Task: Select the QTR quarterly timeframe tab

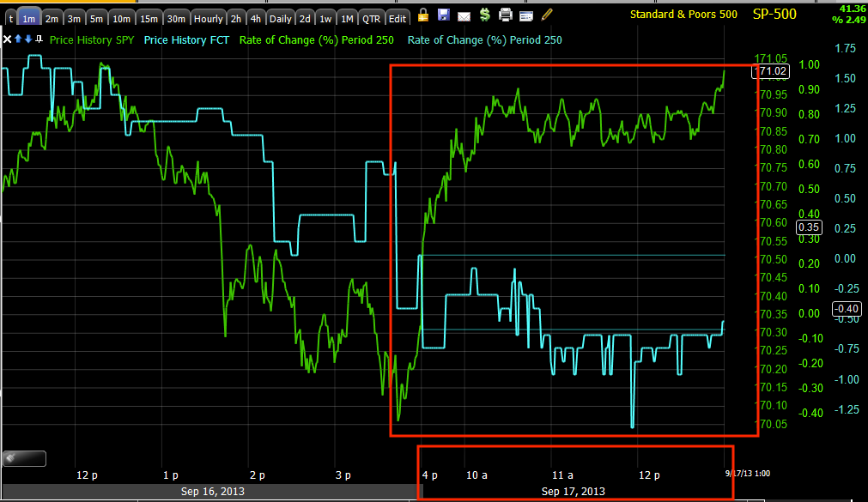Action: 371,18
